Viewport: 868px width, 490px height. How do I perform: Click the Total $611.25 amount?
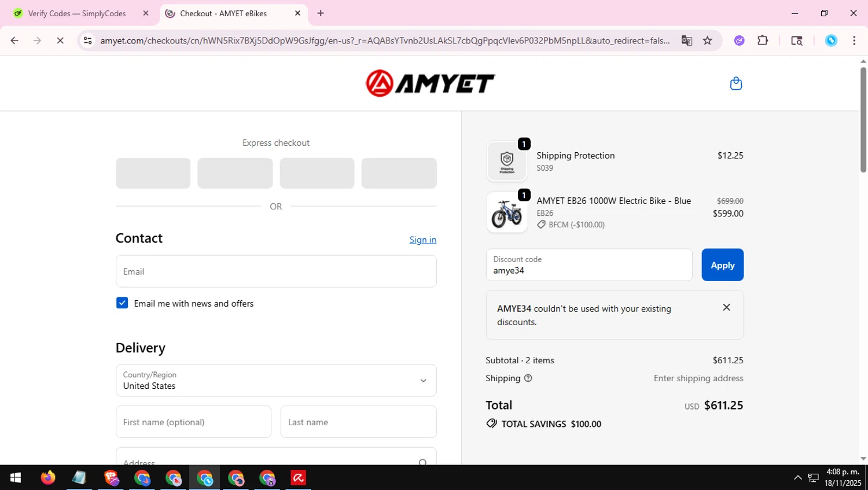pos(723,405)
